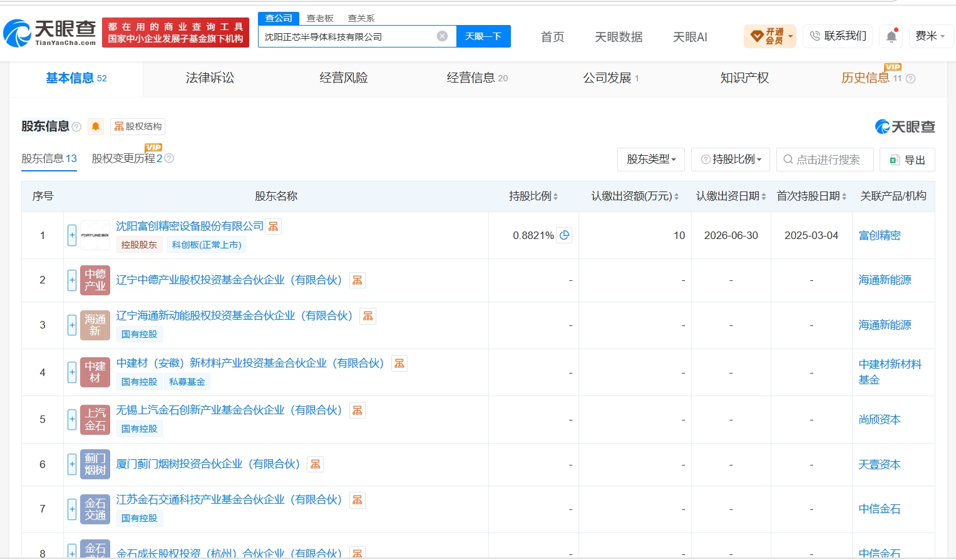Open the 股东类型 filter dropdown
The width and height of the screenshot is (956, 560).
651,160
